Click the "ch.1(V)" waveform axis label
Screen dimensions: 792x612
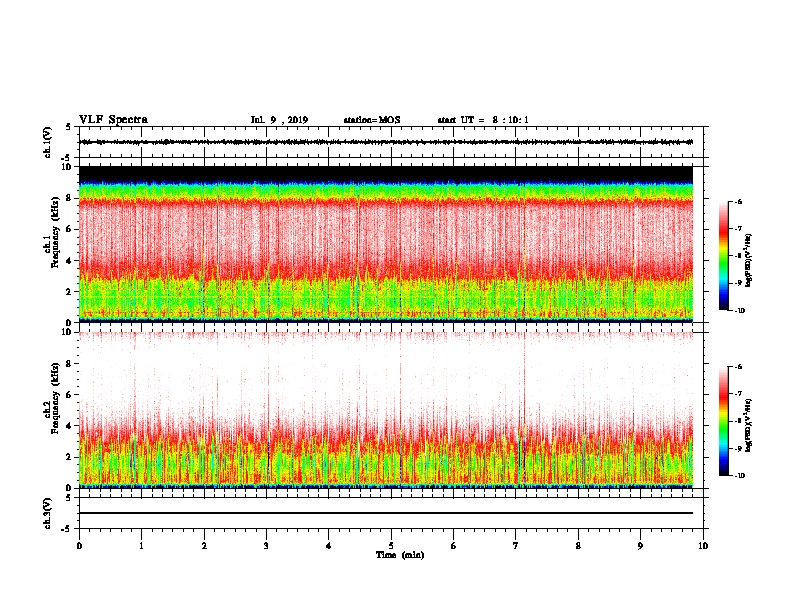click(48, 142)
